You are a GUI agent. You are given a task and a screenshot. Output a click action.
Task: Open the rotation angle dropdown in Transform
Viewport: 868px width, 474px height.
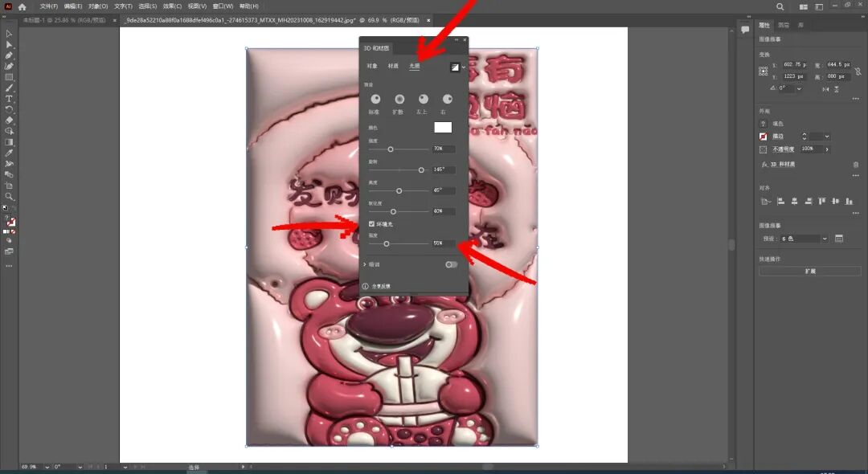tap(799, 88)
